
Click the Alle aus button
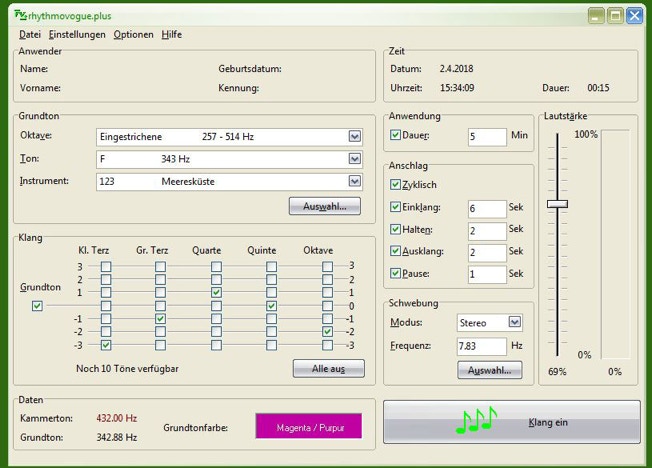click(x=328, y=369)
